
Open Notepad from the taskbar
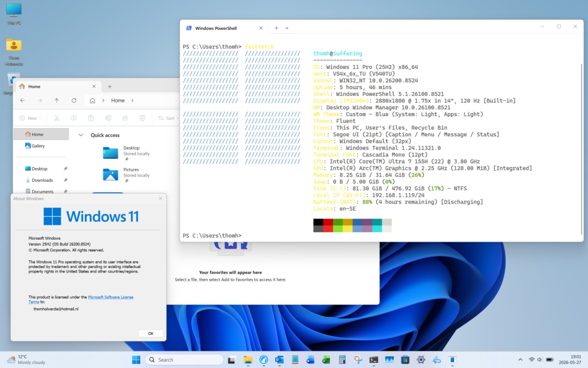pyautogui.click(x=295, y=360)
